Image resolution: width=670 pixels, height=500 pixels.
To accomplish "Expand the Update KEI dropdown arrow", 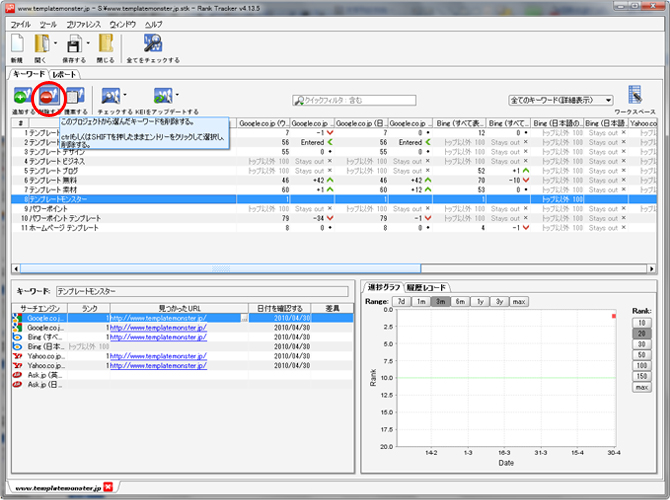I will point(177,95).
